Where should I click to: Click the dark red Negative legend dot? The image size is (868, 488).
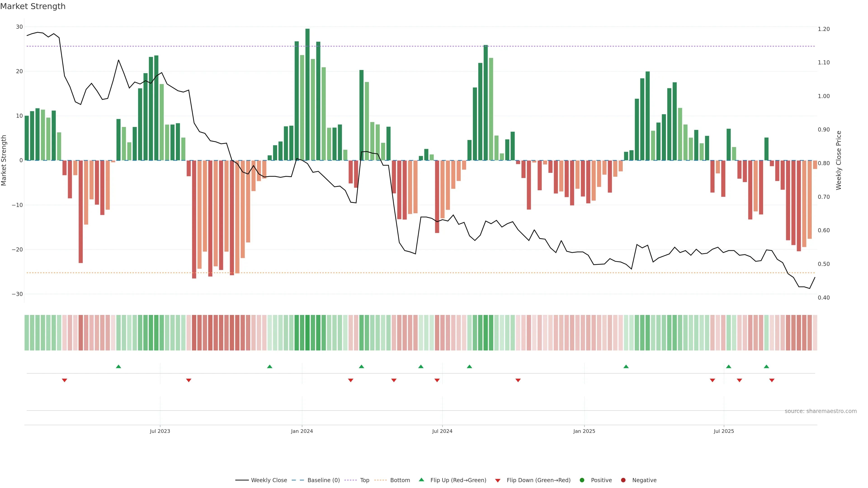tap(623, 480)
